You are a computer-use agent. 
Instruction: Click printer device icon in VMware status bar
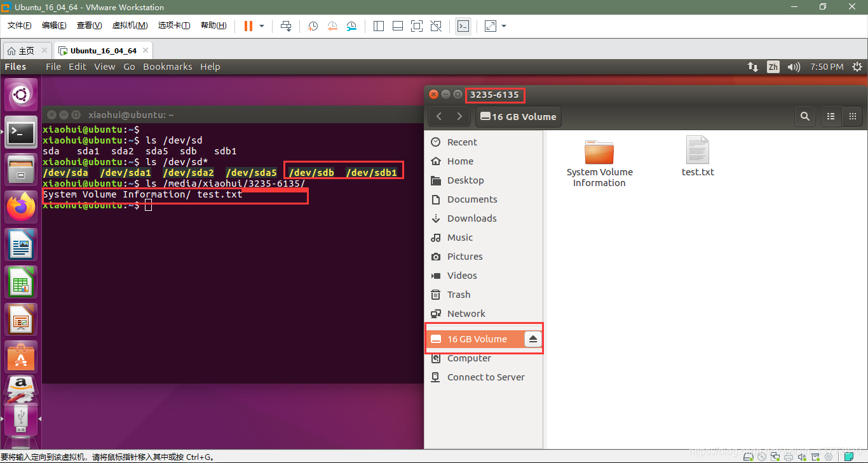click(x=789, y=456)
